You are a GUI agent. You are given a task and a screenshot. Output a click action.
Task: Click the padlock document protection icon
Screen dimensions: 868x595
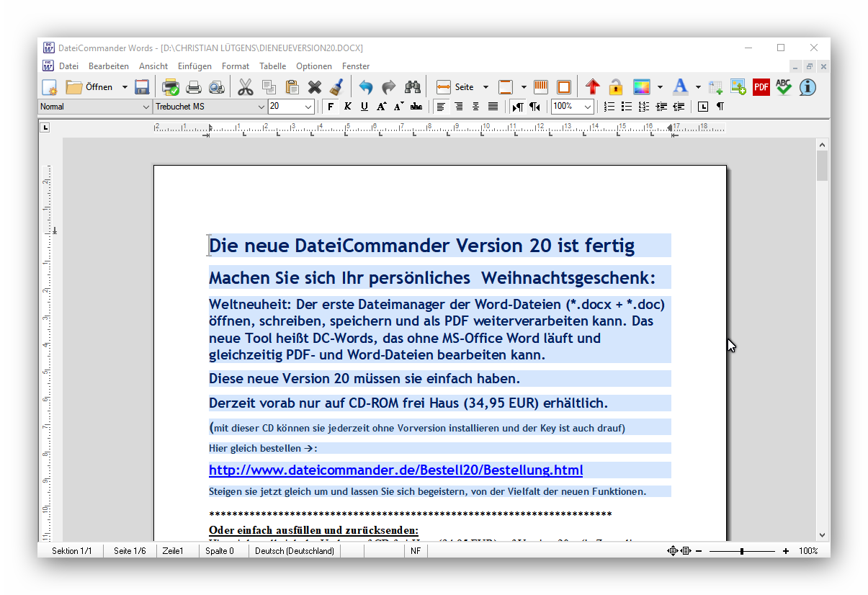(x=615, y=87)
